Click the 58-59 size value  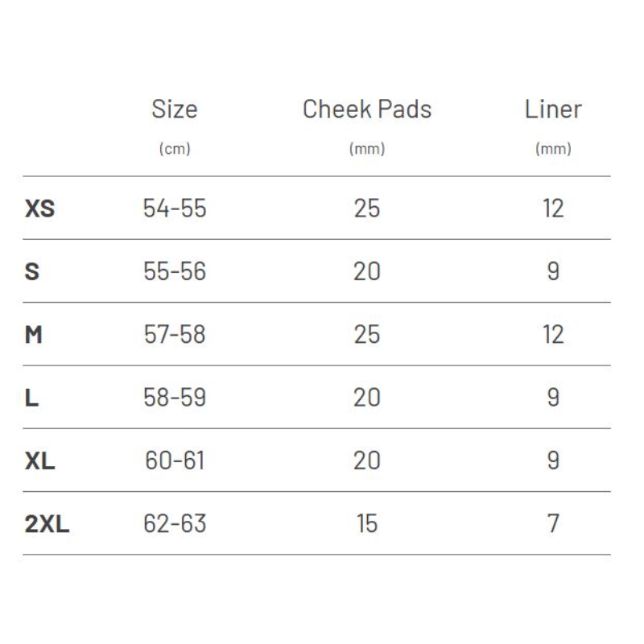pyautogui.click(x=175, y=398)
